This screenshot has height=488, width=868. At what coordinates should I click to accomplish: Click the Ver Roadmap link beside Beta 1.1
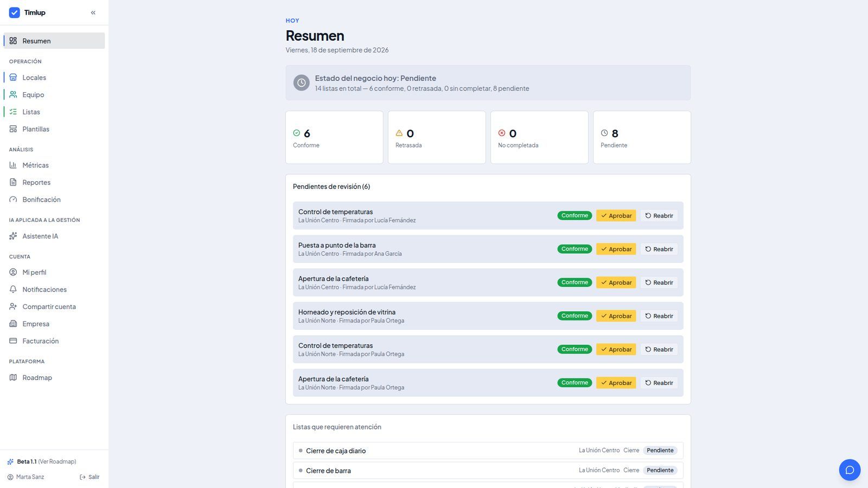(x=57, y=461)
